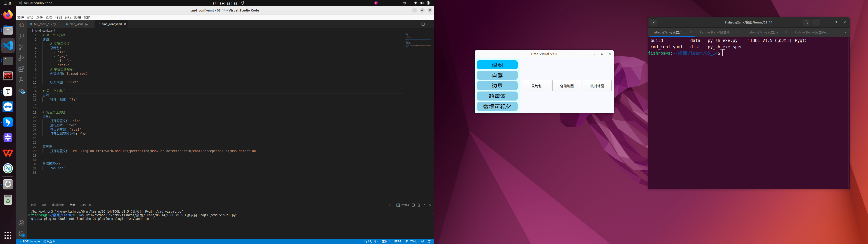The image size is (868, 244).
Task: Split the integrated terminal panel
Action: pyautogui.click(x=413, y=205)
